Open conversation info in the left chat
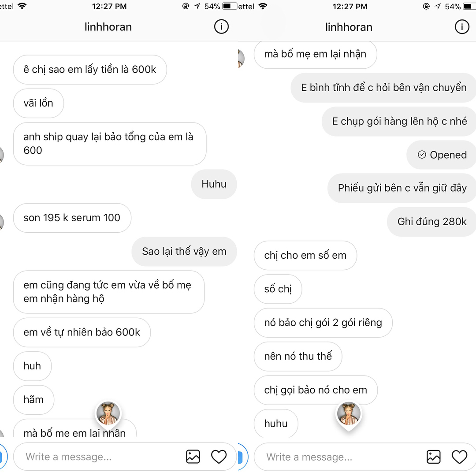 (221, 27)
